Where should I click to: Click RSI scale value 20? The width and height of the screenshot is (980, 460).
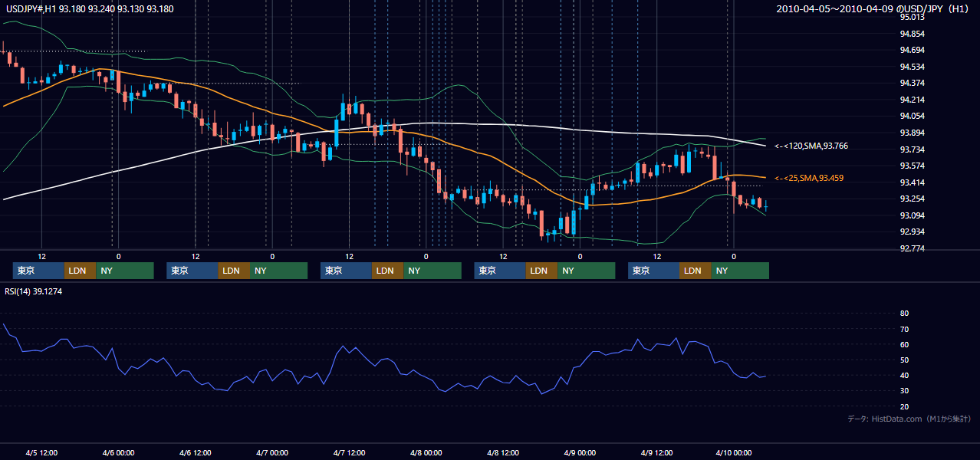pyautogui.click(x=904, y=406)
